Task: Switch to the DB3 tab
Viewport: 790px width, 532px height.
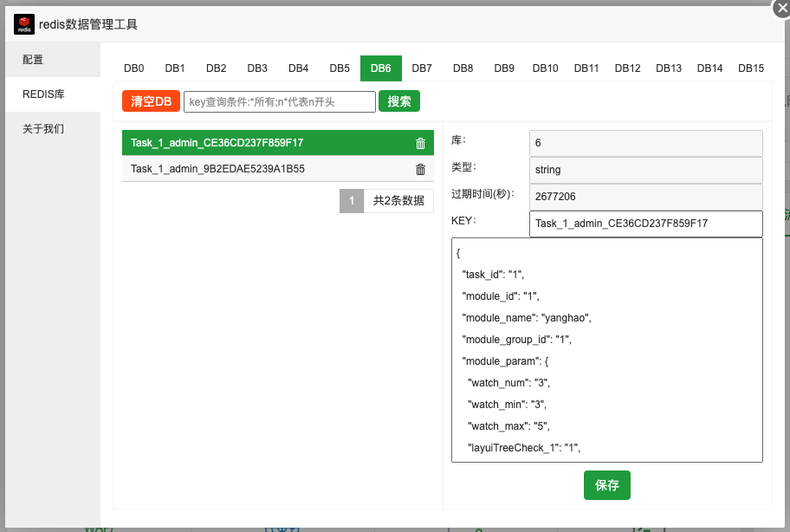Action: (x=257, y=68)
